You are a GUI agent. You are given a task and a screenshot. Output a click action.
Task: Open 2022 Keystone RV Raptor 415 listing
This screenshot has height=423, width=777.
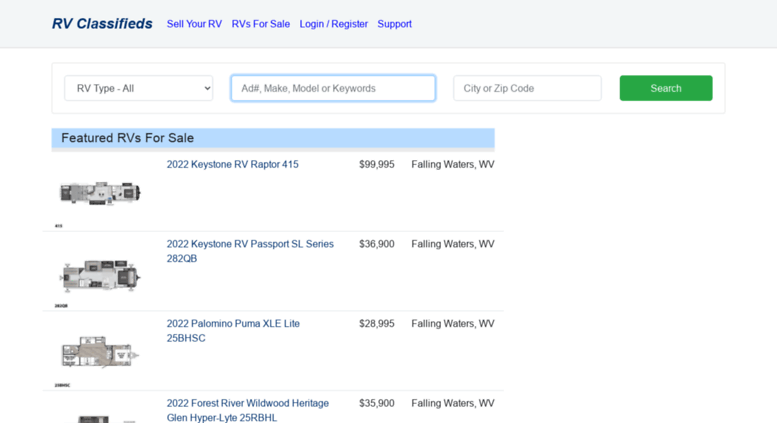(x=232, y=164)
